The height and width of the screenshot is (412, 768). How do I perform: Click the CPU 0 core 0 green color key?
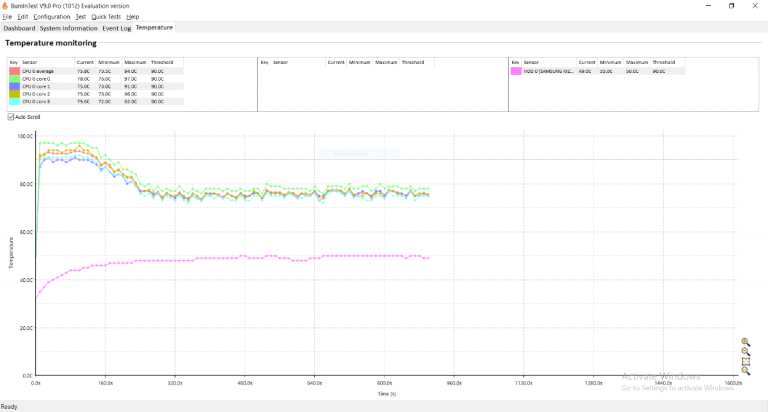click(x=14, y=79)
